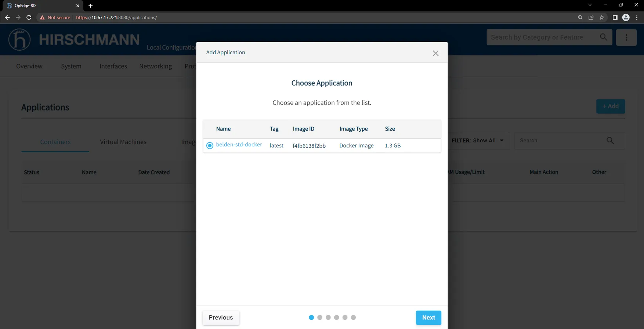The width and height of the screenshot is (644, 329).
Task: Open the Networking menu
Action: [155, 66]
